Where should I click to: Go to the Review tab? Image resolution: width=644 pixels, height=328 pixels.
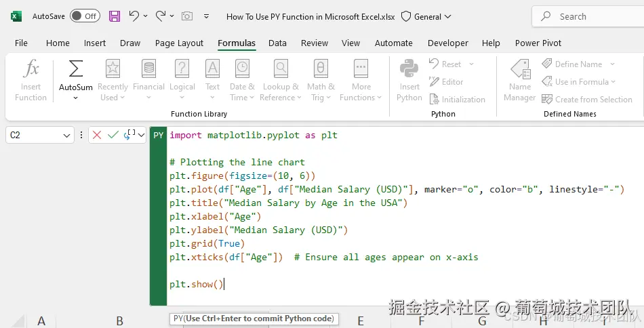click(x=315, y=43)
